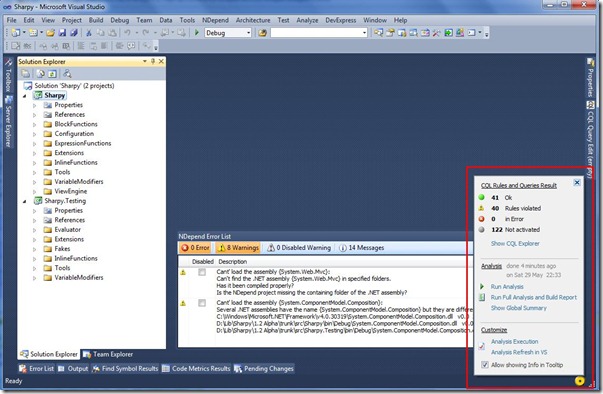Collapse the Sharpy project node
The height and width of the screenshot is (394, 603).
pyautogui.click(x=25, y=96)
